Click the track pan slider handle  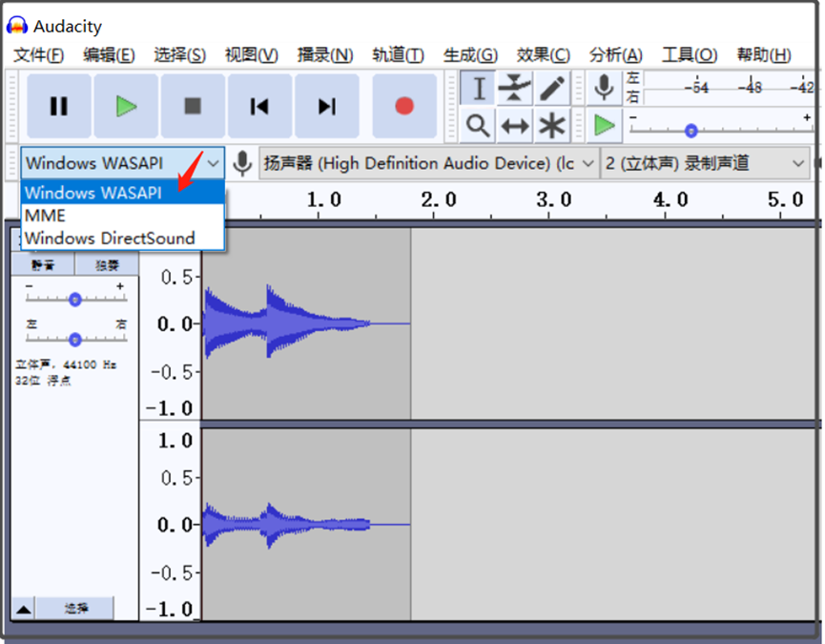coord(75,340)
